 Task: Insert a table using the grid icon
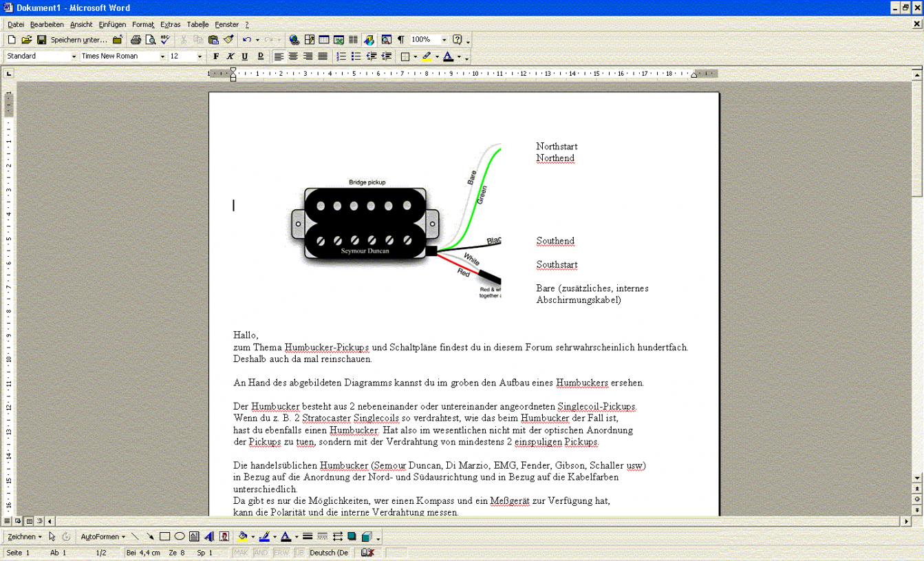pyautogui.click(x=324, y=40)
